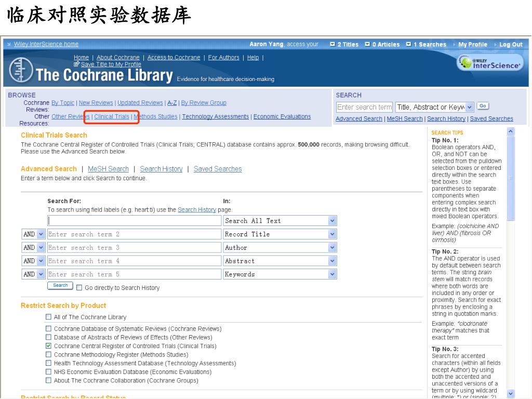Viewport: 532px width, 399px height.
Task: Focus the Enter search term 5 field
Action: click(135, 274)
